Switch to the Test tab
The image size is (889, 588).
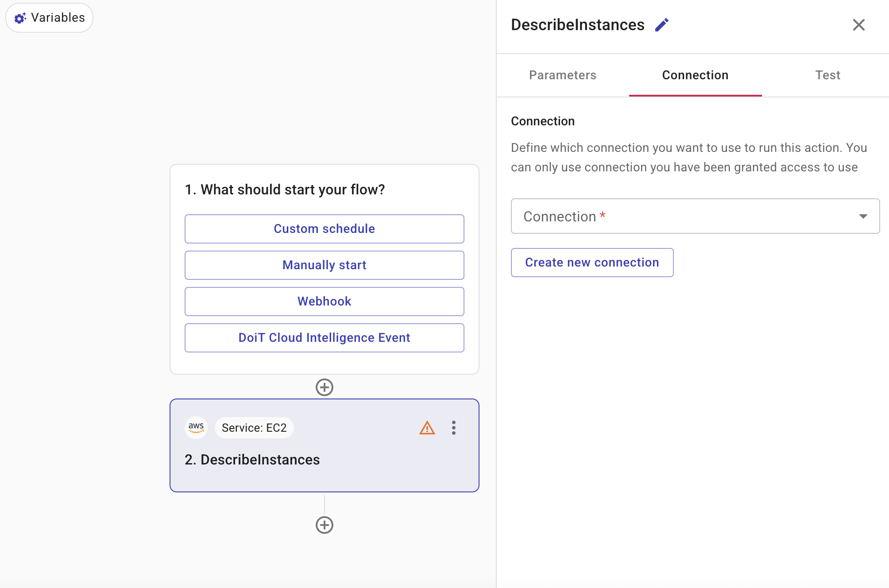(827, 75)
